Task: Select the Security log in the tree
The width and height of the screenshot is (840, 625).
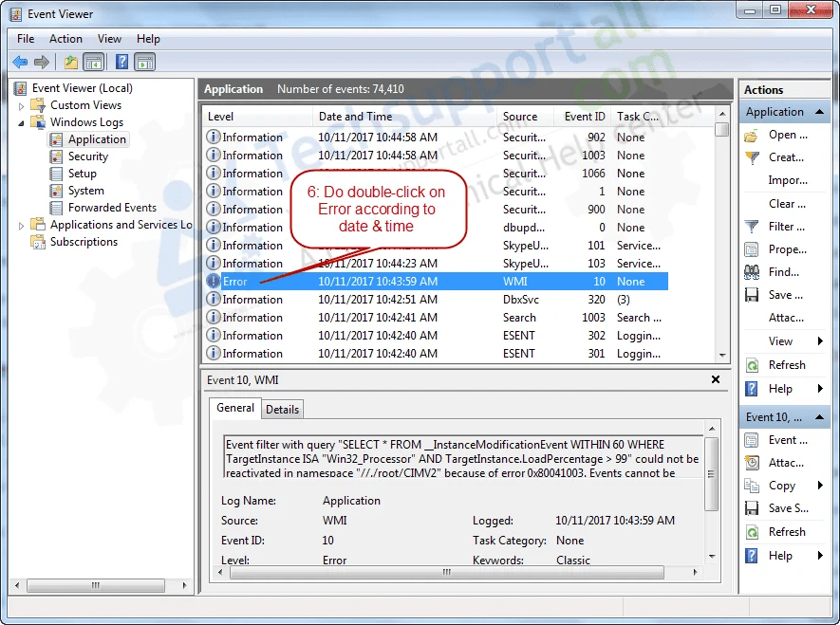Action: (88, 156)
